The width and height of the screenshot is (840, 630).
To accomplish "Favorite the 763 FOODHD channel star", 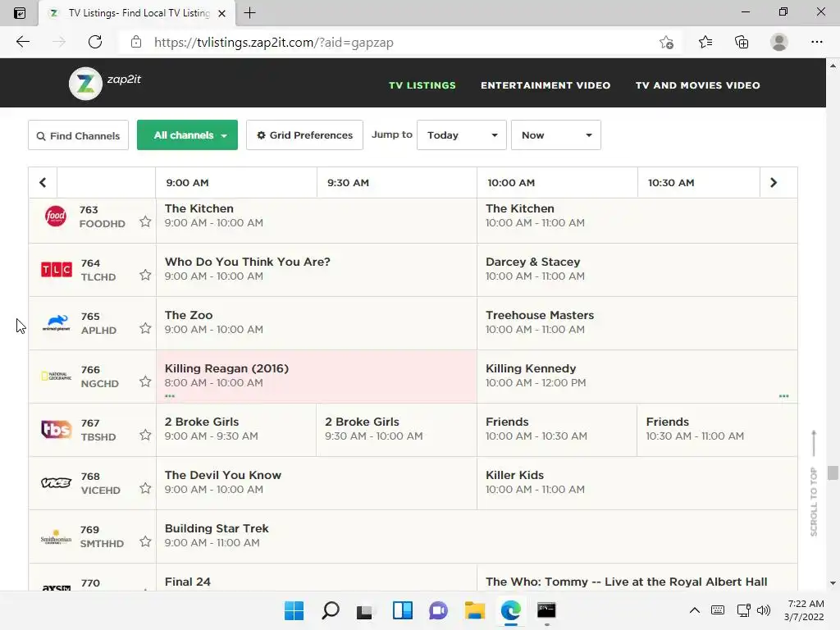I will tap(145, 221).
